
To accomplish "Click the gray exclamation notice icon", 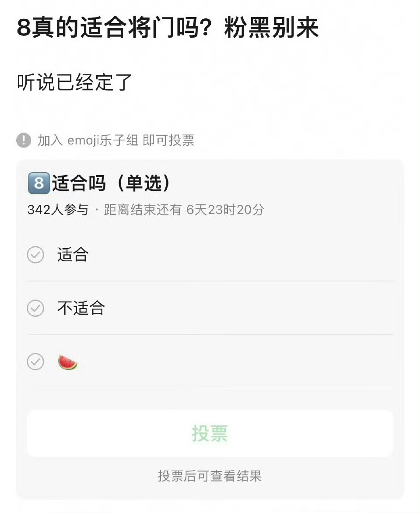I will click(x=24, y=141).
